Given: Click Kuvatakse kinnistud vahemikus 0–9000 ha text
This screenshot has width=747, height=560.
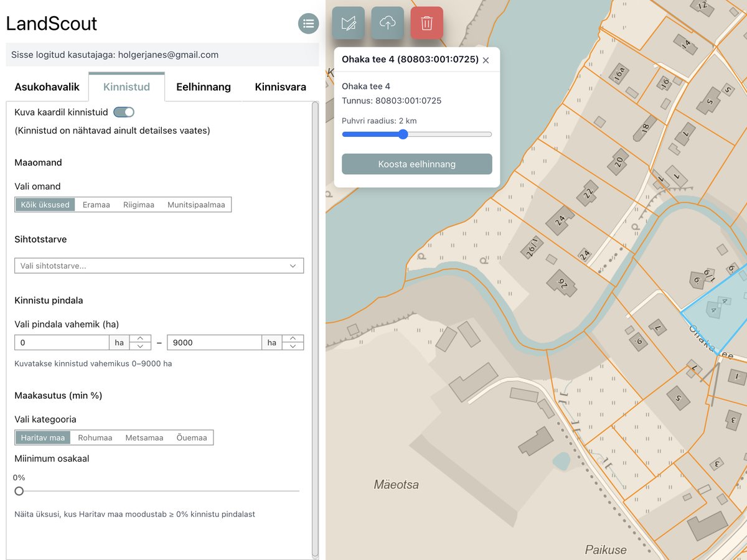Looking at the screenshot, I should tap(93, 363).
